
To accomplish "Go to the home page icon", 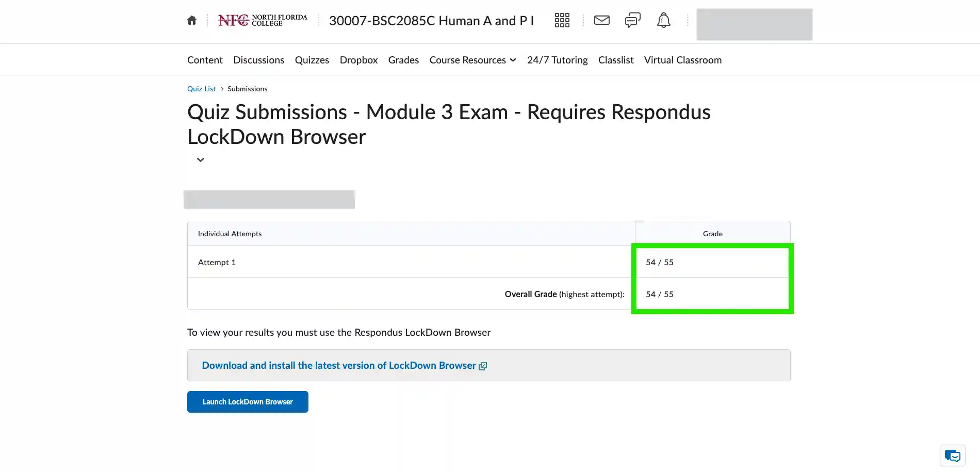I will (x=192, y=21).
